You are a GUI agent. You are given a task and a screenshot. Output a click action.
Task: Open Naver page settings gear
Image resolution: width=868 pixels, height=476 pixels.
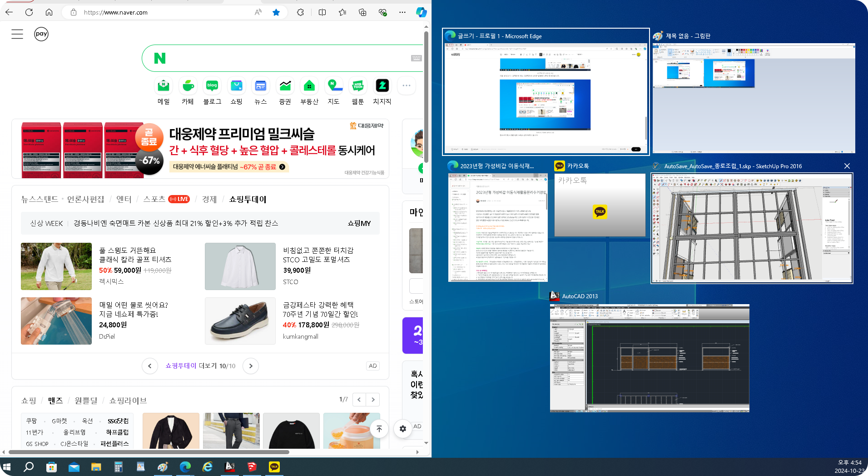click(403, 429)
